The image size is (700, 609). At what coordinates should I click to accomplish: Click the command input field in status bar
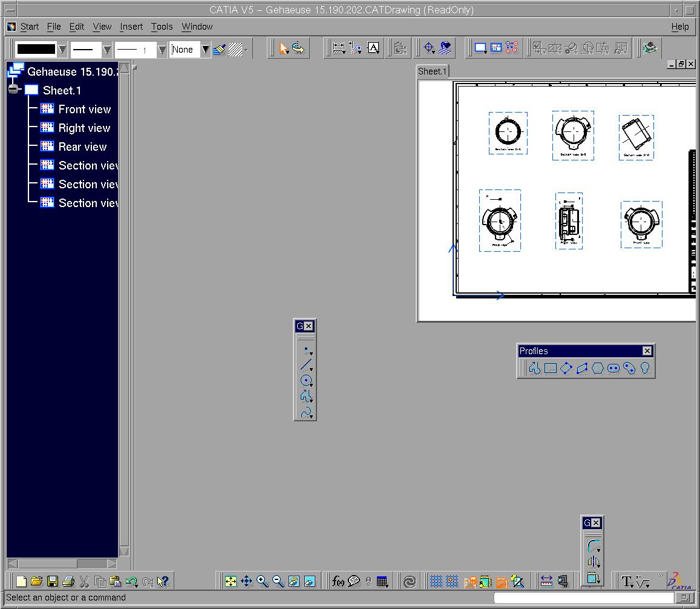pos(583,597)
